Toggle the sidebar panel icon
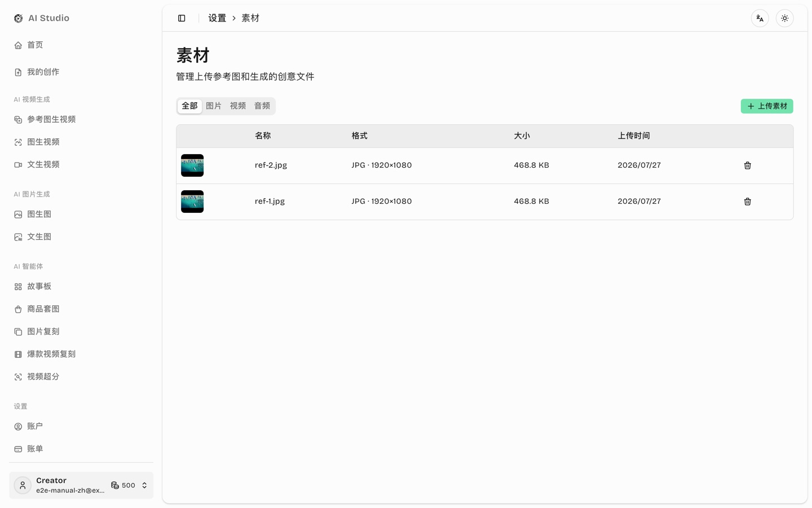This screenshot has height=508, width=812. (x=182, y=18)
